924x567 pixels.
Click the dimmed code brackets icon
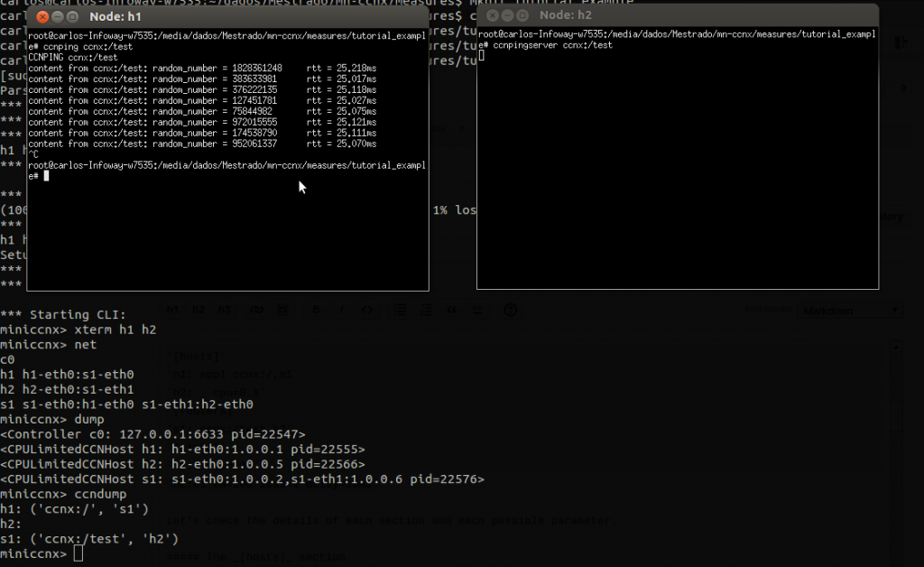point(367,310)
